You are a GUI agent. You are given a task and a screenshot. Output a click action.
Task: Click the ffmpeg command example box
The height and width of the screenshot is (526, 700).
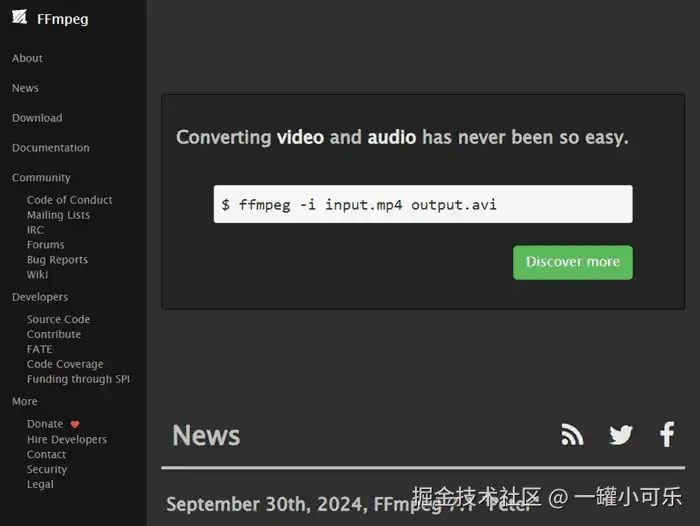(423, 204)
